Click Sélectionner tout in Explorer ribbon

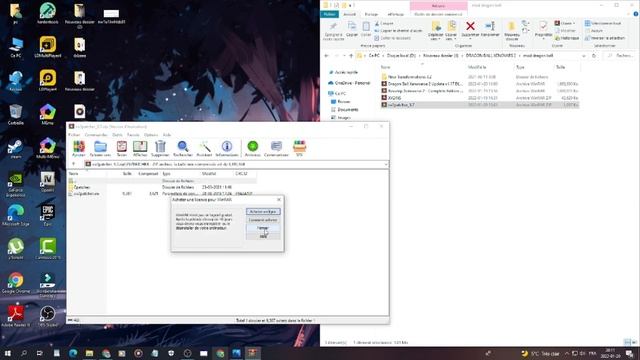pos(603,23)
